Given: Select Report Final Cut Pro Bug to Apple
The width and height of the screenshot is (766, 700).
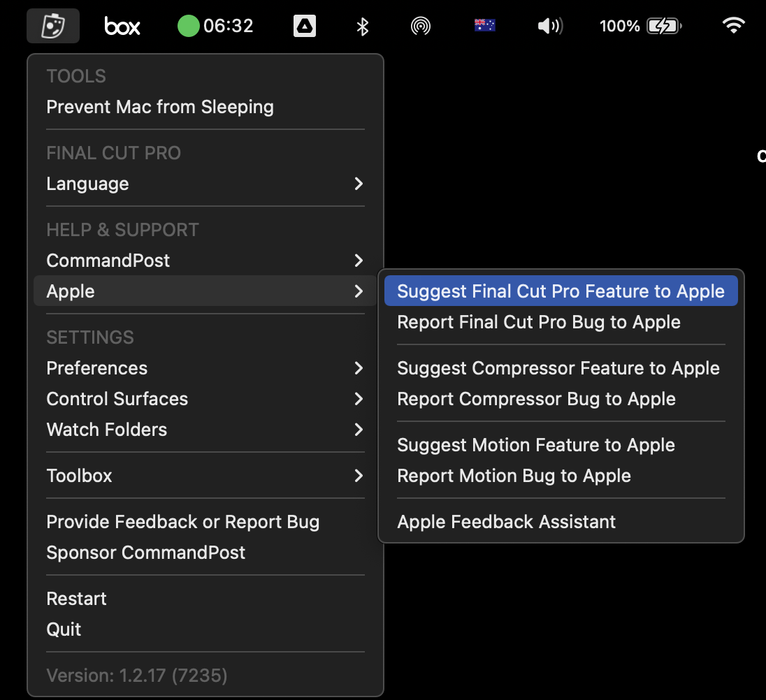Looking at the screenshot, I should click(x=561, y=322).
